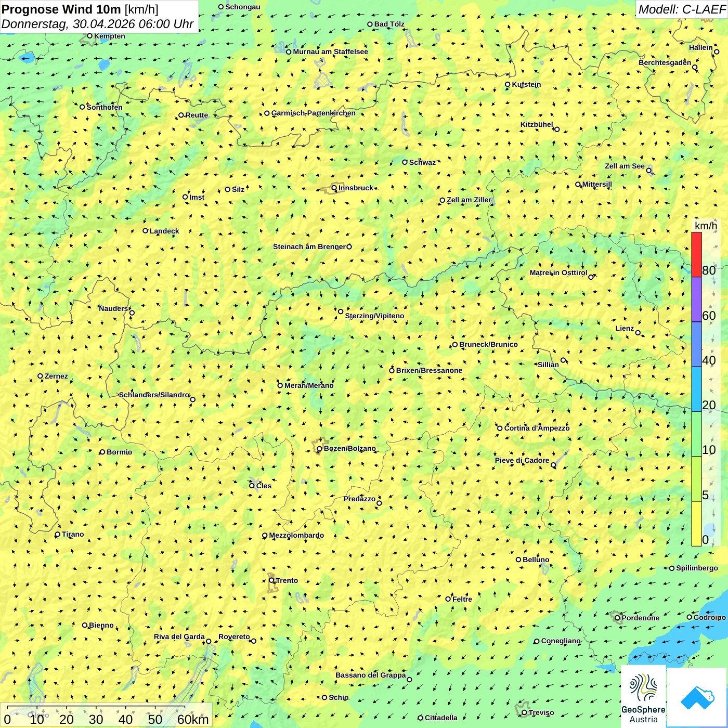Select the Pordenone city label
Viewport: 728px width, 728px height.
[x=641, y=618]
